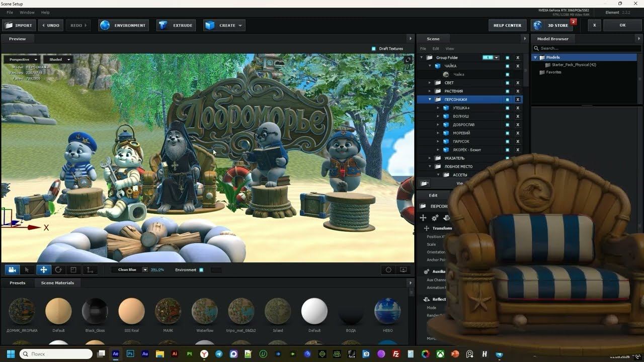
Task: Open the Environment settings button
Action: click(x=124, y=25)
